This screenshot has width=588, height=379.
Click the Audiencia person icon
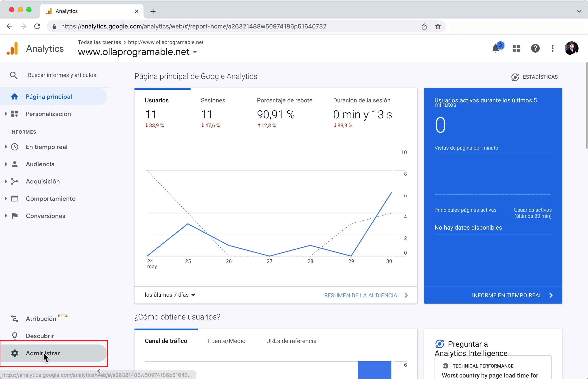coord(15,164)
